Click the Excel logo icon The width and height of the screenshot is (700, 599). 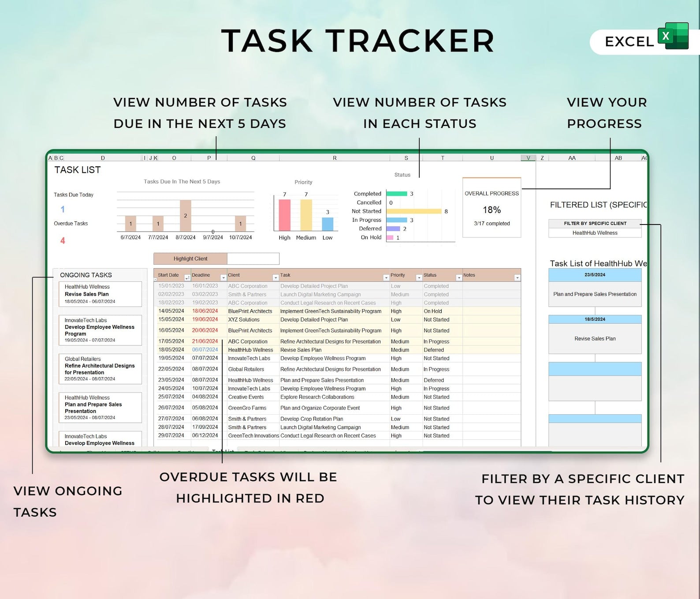[673, 36]
